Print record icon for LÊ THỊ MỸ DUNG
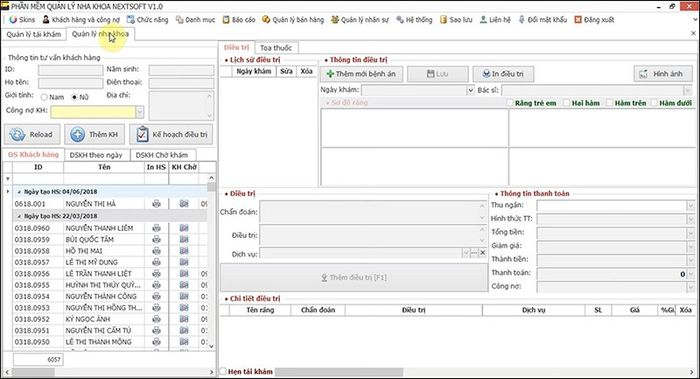 (156, 262)
